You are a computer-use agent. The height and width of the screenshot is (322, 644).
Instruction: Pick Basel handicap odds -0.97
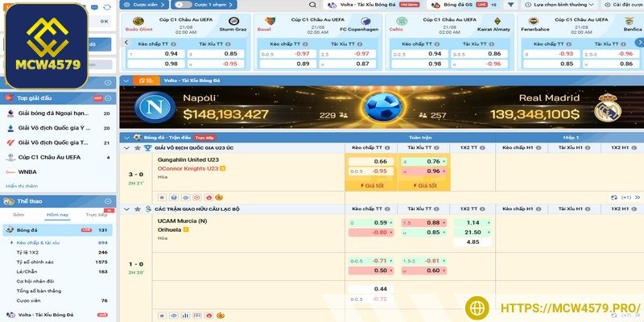[x=288, y=54]
